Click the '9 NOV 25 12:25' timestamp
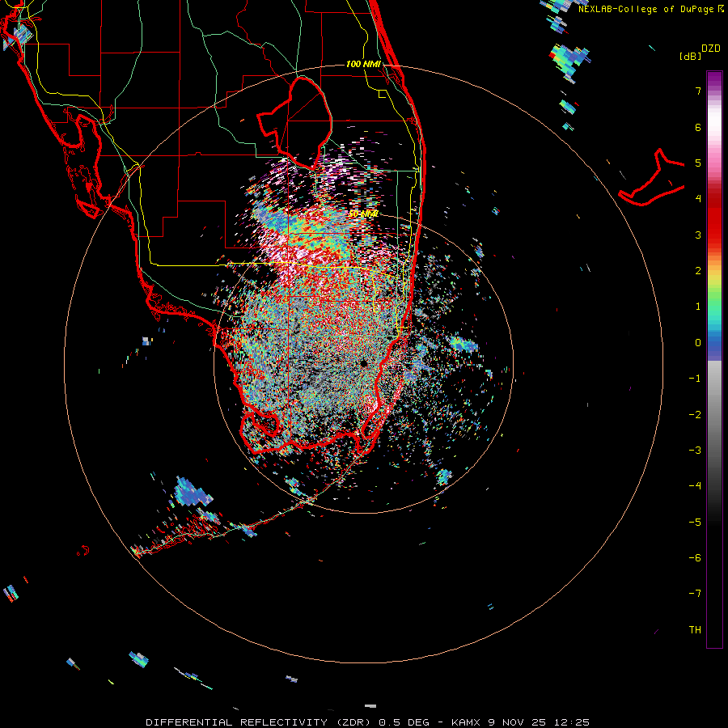Viewport: 728px width, 728px height. pos(539,722)
